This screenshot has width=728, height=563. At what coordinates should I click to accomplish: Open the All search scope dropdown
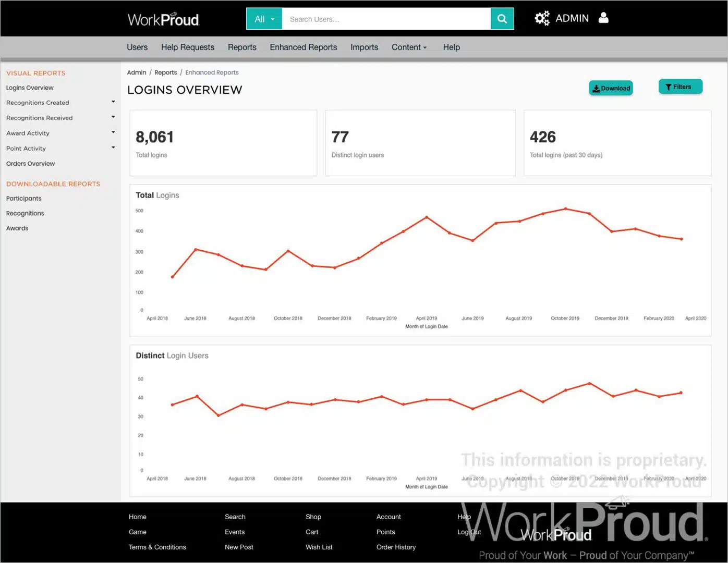[x=264, y=19]
